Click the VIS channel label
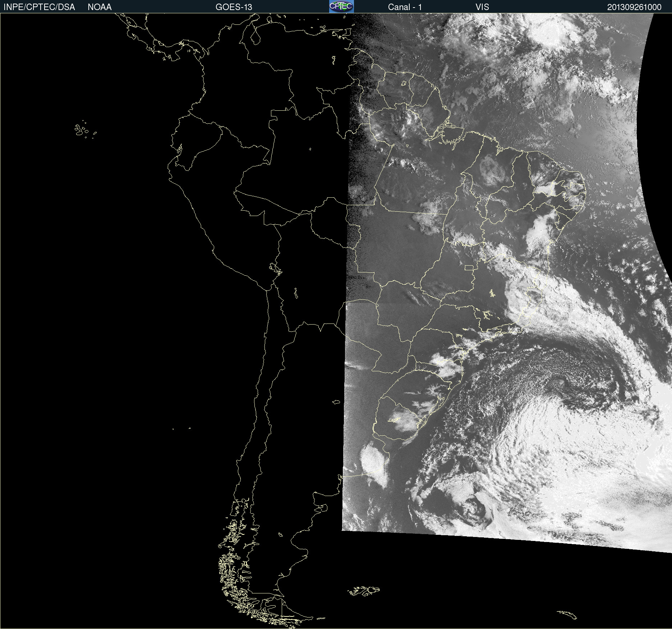Screen dimensions: 672x629 coord(482,7)
